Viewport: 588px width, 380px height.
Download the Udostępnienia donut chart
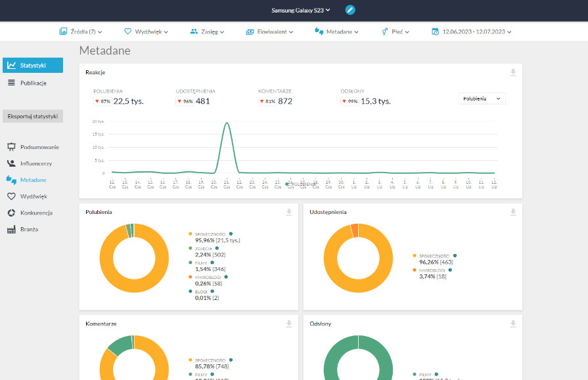tap(513, 212)
